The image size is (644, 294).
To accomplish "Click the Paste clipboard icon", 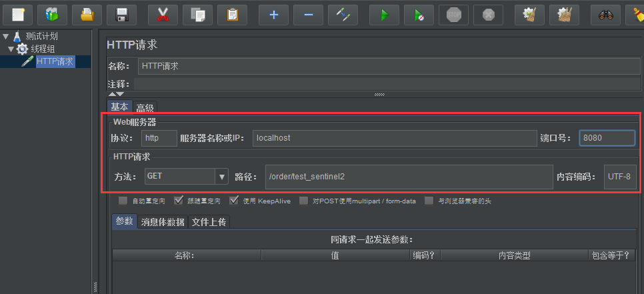I will [232, 15].
